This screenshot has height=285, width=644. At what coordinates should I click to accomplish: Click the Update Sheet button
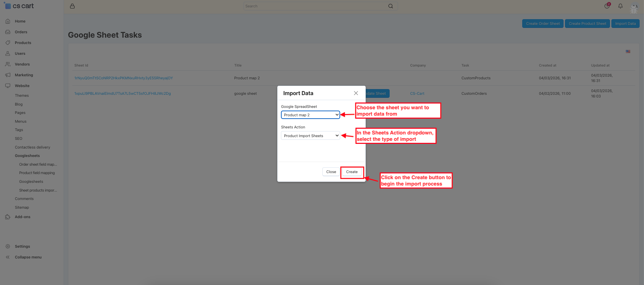click(378, 93)
